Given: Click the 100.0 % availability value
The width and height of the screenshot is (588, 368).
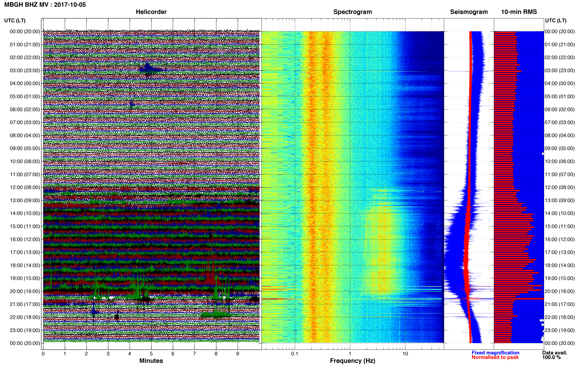Looking at the screenshot, I should pos(551,357).
